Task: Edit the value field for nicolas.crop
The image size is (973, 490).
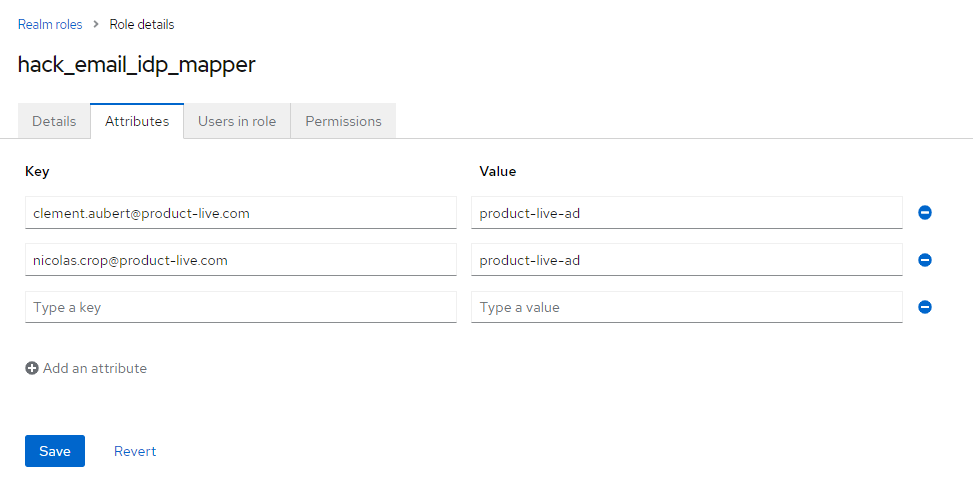Action: coord(686,260)
